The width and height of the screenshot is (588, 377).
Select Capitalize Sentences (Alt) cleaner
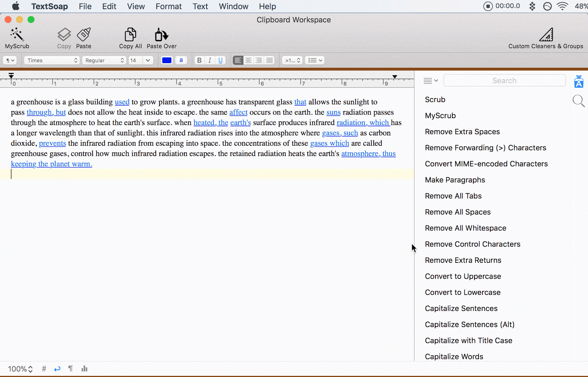(470, 325)
